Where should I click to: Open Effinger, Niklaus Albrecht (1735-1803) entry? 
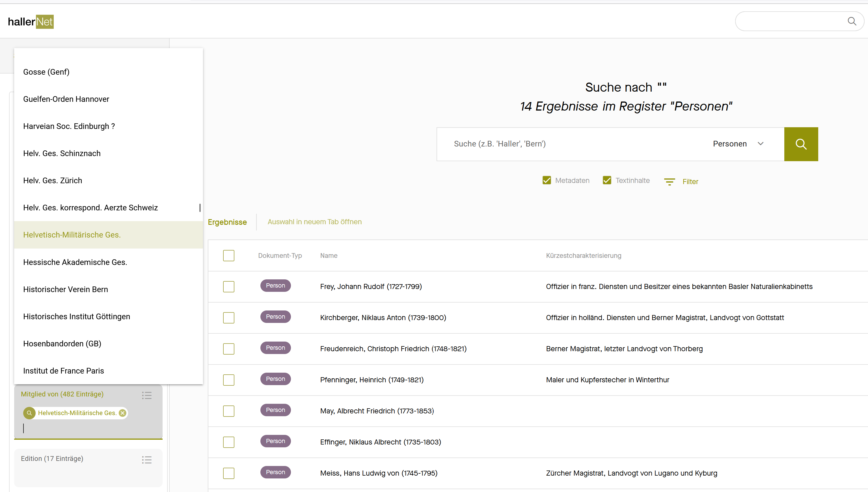click(x=381, y=442)
